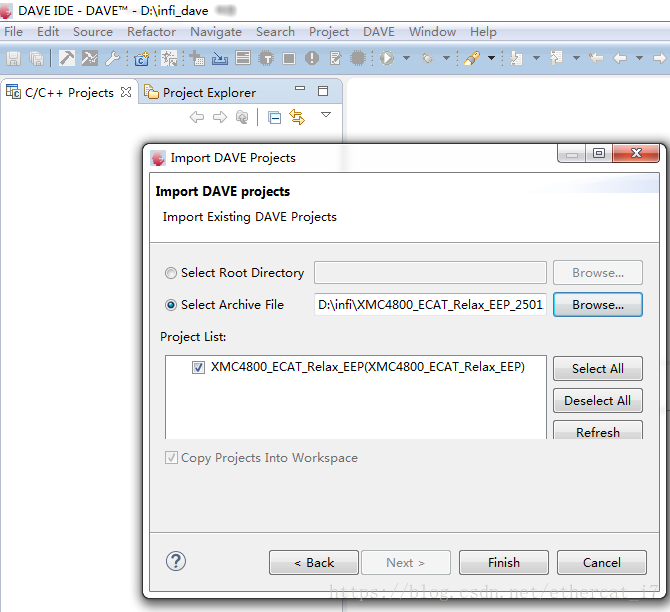The width and height of the screenshot is (670, 612).
Task: Click the forward arrow in C/C++ Projects view
Action: (x=220, y=117)
